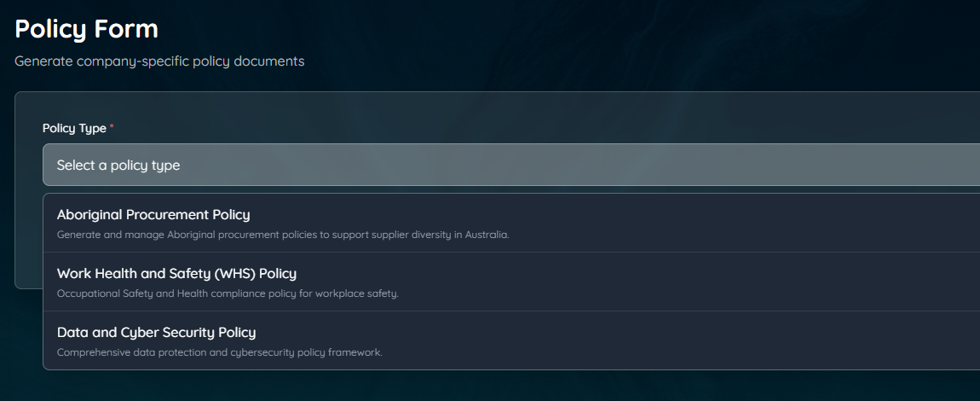The height and width of the screenshot is (401, 980).
Task: Open the "Select a policy type" dropdown
Action: pyautogui.click(x=511, y=165)
